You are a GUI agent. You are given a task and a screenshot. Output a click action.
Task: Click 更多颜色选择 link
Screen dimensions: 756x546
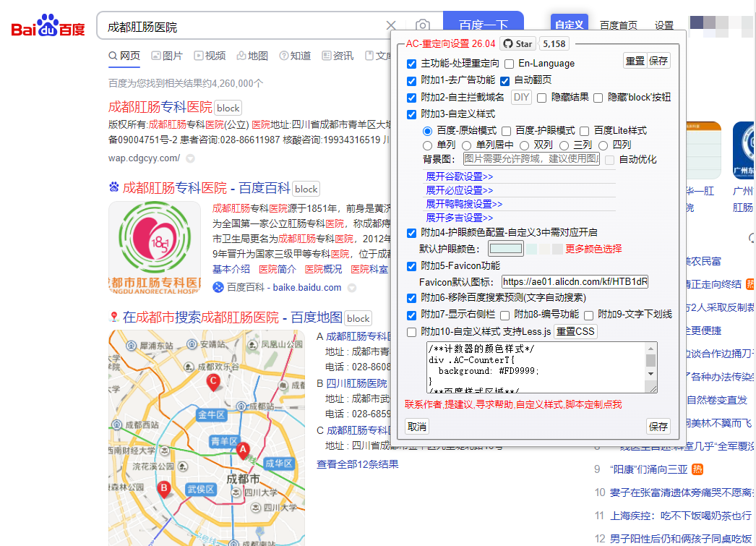593,249
